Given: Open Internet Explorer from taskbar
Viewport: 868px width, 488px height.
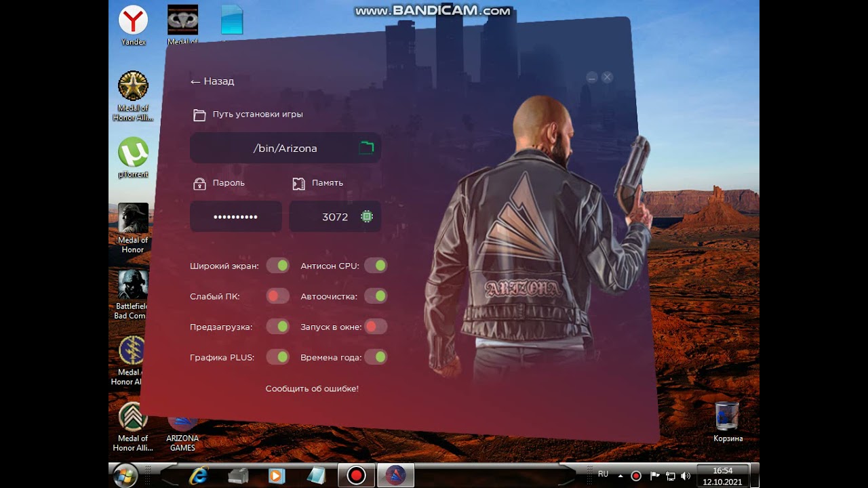Looking at the screenshot, I should pyautogui.click(x=199, y=476).
